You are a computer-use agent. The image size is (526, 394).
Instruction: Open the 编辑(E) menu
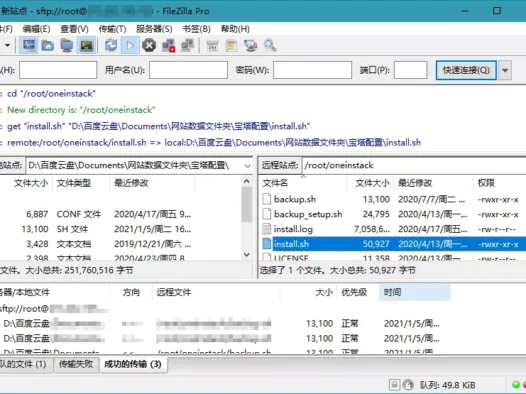(x=36, y=29)
